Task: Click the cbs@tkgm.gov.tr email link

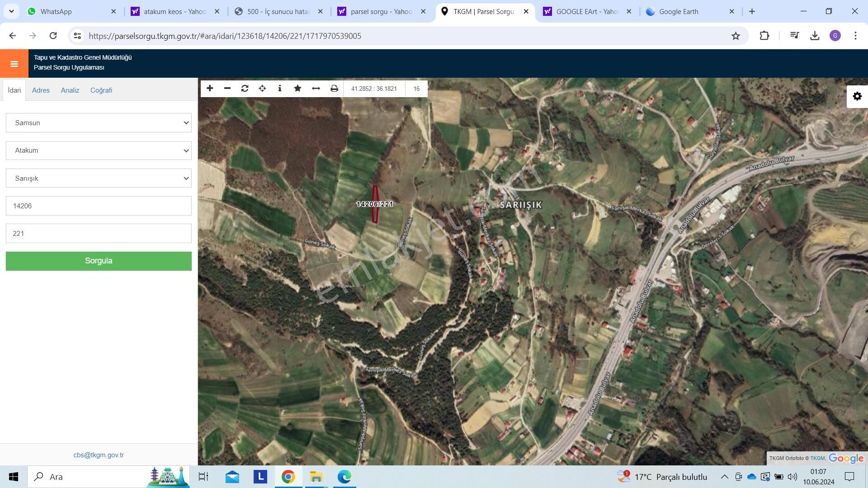Action: point(99,455)
